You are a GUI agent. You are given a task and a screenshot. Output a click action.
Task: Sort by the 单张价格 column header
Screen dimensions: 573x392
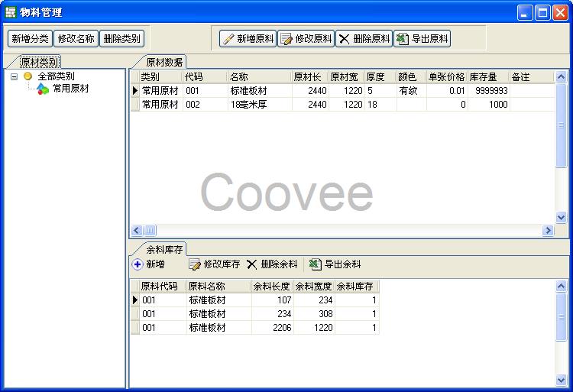pyautogui.click(x=446, y=77)
